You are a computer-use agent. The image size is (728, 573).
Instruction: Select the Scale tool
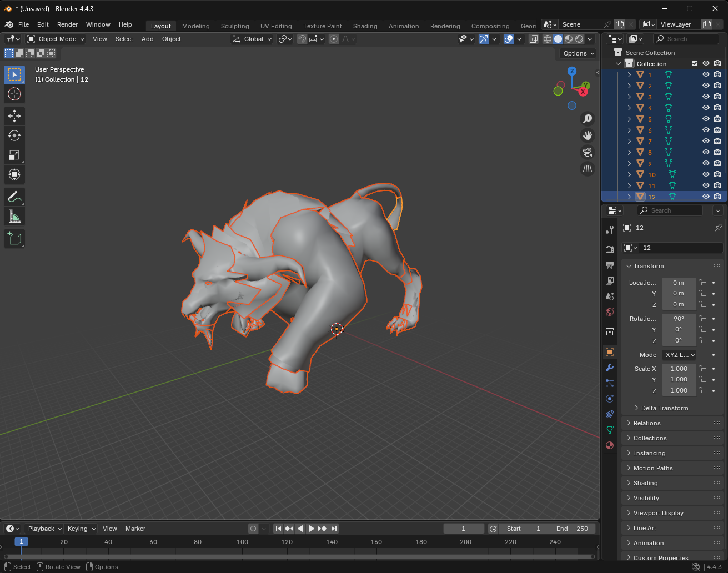(x=14, y=155)
